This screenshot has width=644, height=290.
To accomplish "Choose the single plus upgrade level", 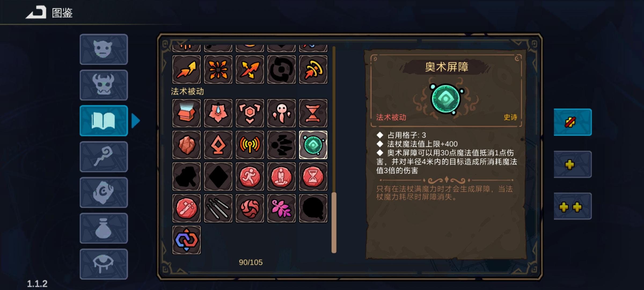I will point(573,164).
